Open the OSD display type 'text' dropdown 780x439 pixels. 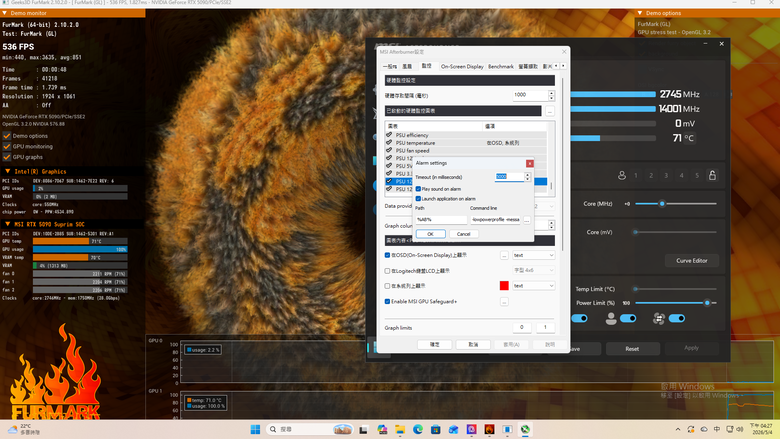pyautogui.click(x=533, y=255)
